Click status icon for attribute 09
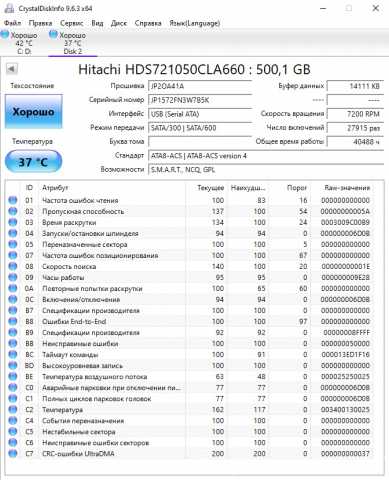The height and width of the screenshot is (480, 389). click(13, 277)
